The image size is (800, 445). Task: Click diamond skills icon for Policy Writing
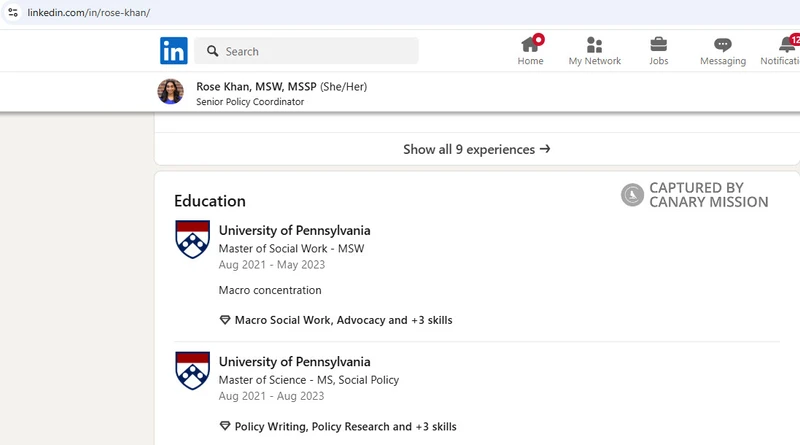coord(224,426)
